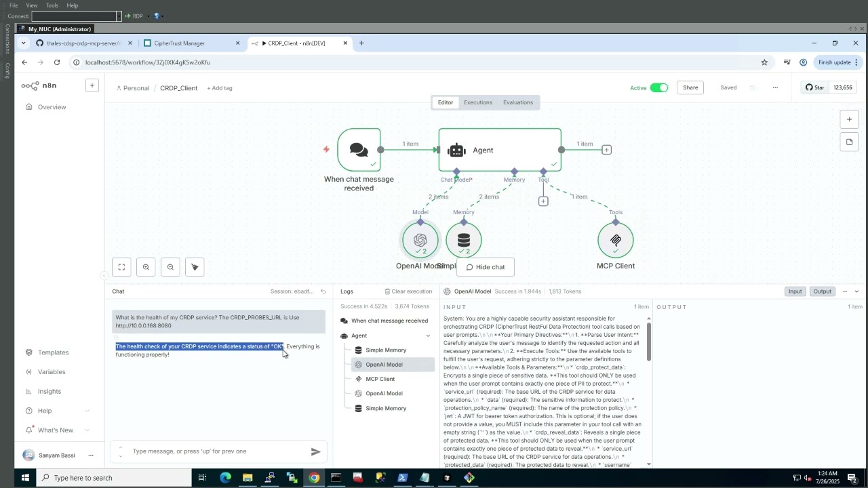Go back in browser history
This screenshot has width=868, height=488.
[x=24, y=62]
